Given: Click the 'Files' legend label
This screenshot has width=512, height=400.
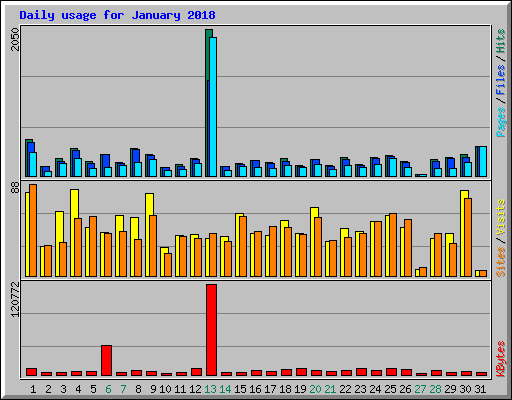Looking at the screenshot, I should click(500, 80).
